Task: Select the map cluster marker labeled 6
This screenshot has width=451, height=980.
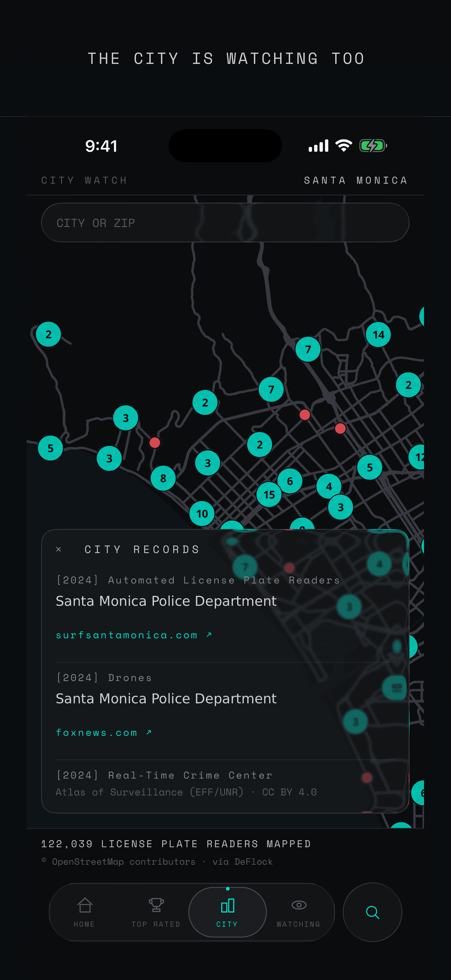Action: click(x=290, y=481)
